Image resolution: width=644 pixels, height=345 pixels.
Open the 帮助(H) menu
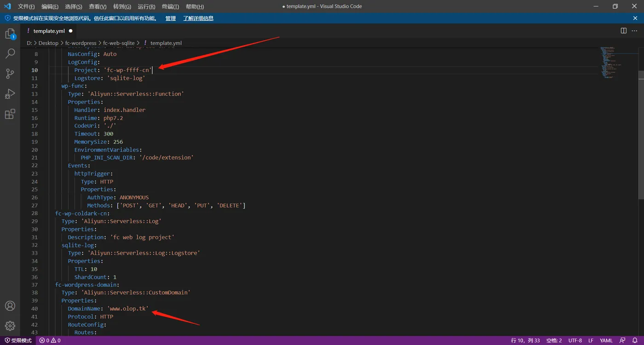click(x=195, y=6)
